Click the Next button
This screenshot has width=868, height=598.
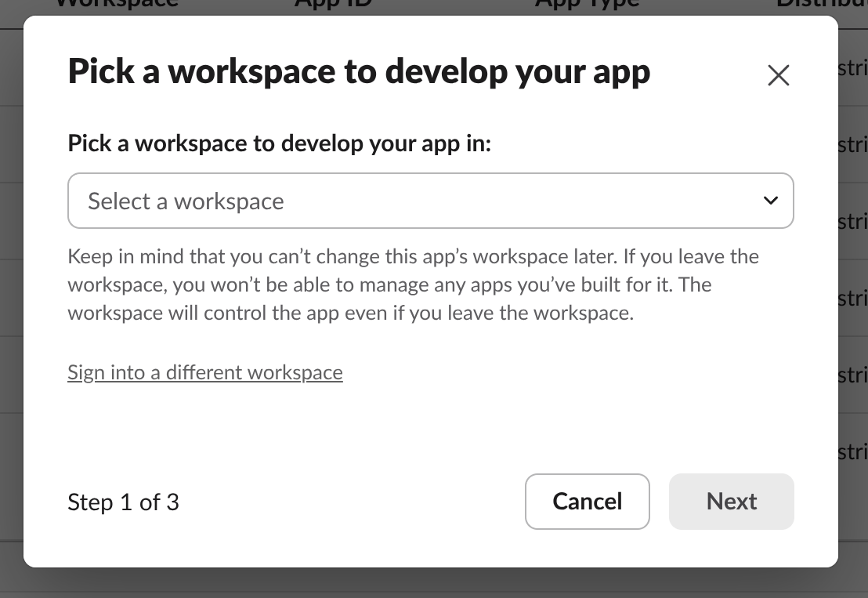pyautogui.click(x=731, y=501)
